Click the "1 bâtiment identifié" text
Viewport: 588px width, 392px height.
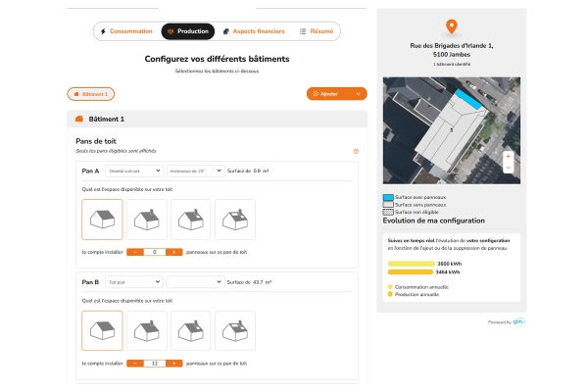(x=452, y=64)
